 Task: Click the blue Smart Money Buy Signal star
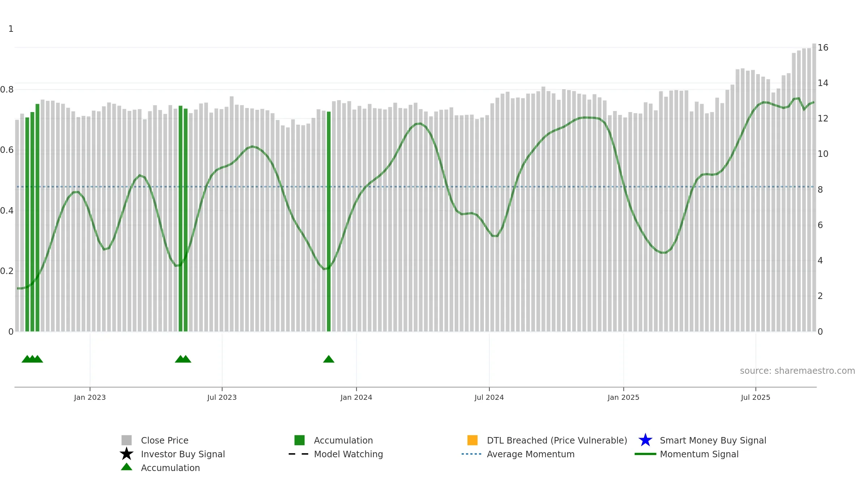point(645,440)
